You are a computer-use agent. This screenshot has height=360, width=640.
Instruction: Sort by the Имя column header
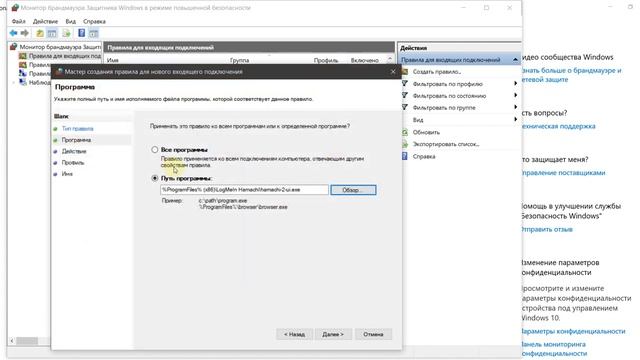pyautogui.click(x=113, y=60)
